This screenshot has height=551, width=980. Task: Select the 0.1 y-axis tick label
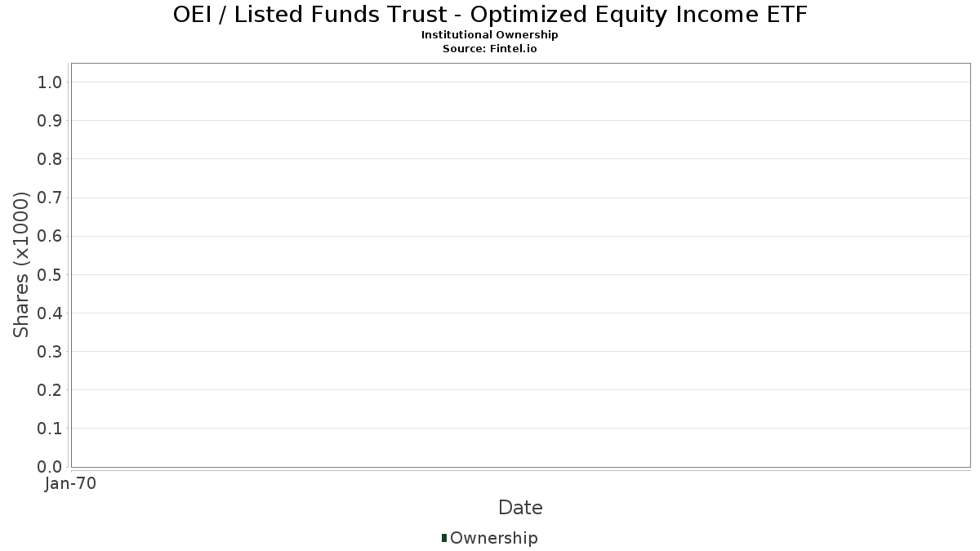(x=50, y=429)
